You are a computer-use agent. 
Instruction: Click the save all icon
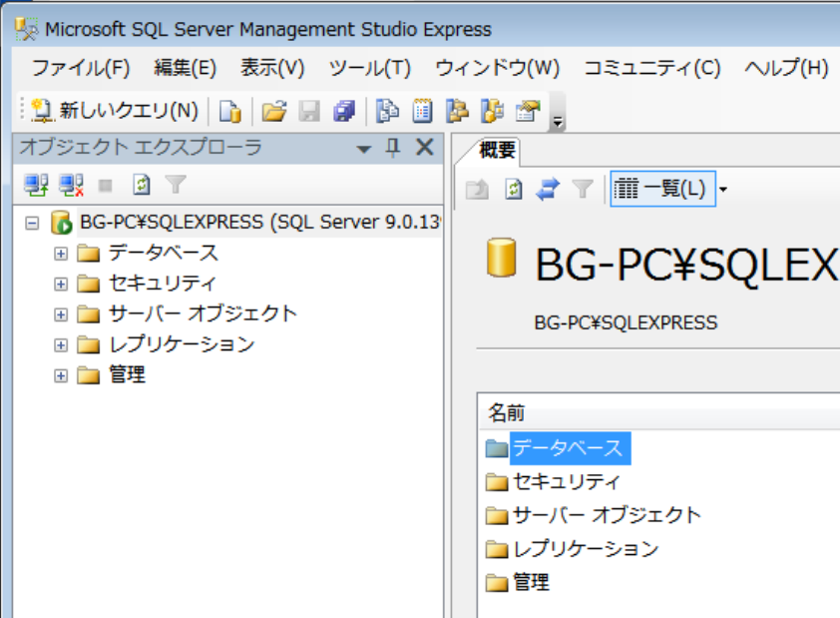[344, 112]
